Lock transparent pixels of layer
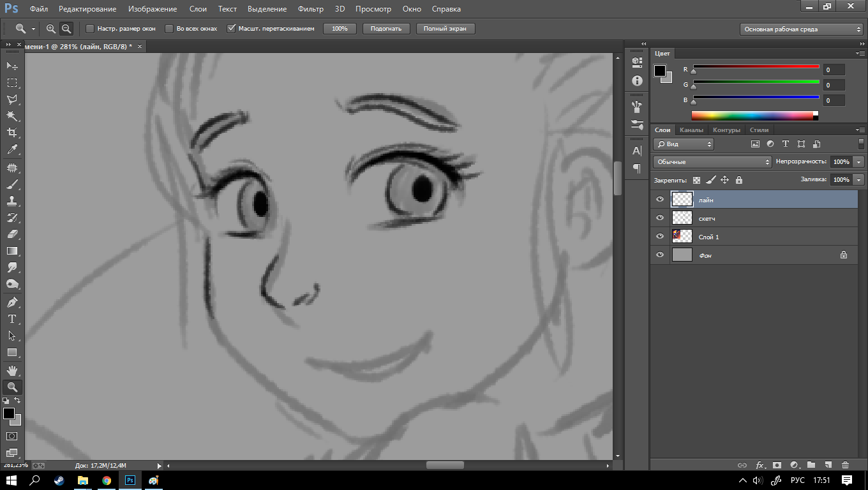The image size is (868, 490). point(696,181)
